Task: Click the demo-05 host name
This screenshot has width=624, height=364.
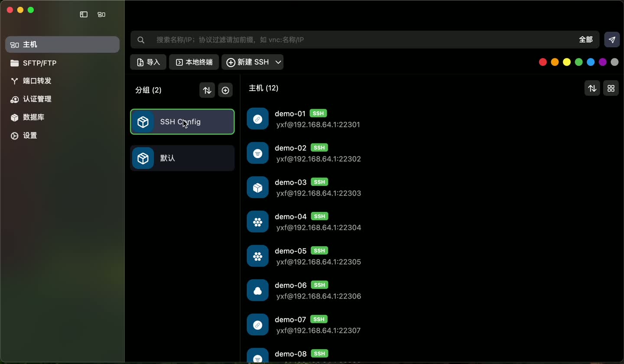Action: tap(291, 251)
